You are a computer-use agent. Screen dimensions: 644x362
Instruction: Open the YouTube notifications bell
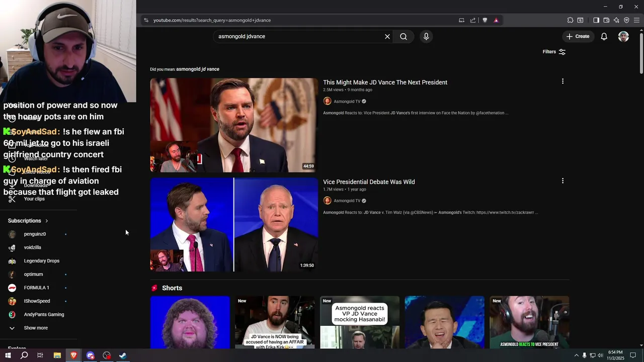(x=604, y=36)
